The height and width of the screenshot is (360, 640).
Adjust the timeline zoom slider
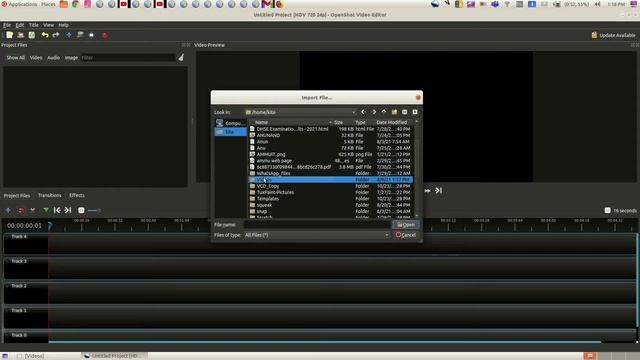[94, 210]
